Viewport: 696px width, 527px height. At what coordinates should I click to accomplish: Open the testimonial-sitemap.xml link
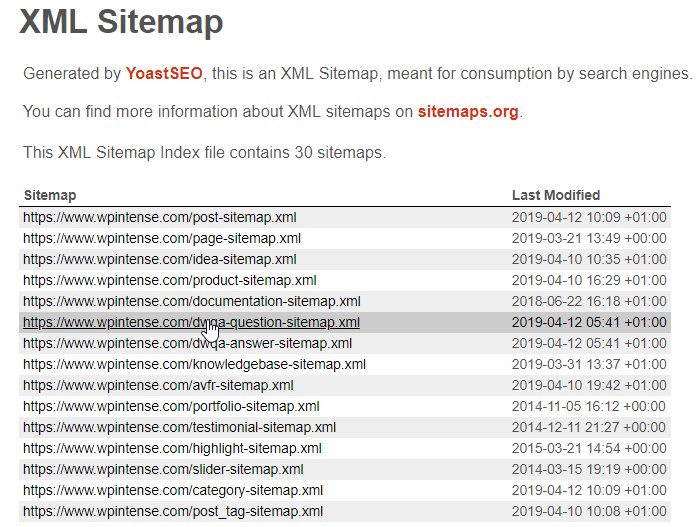click(x=179, y=427)
